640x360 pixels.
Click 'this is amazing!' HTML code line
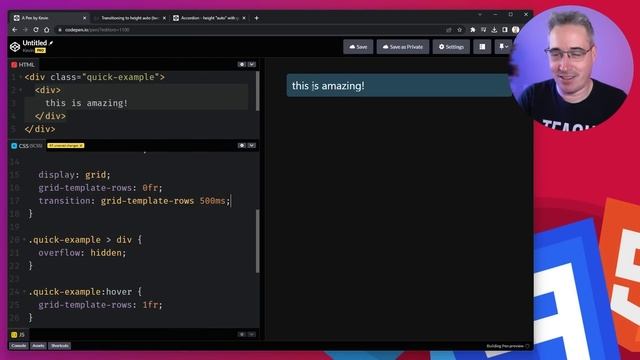(x=87, y=103)
